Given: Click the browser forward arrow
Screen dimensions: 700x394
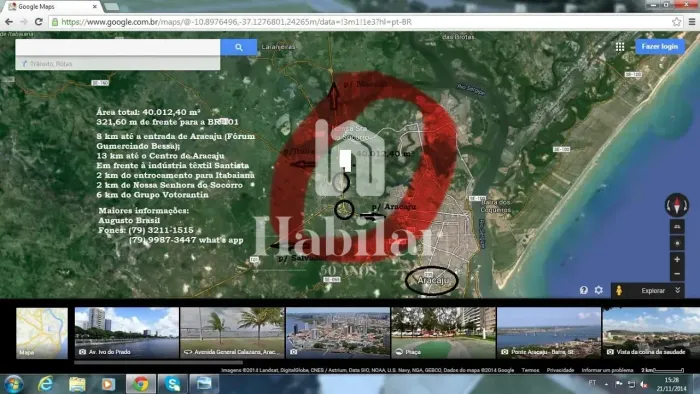Looking at the screenshot, I should pyautogui.click(x=24, y=22).
